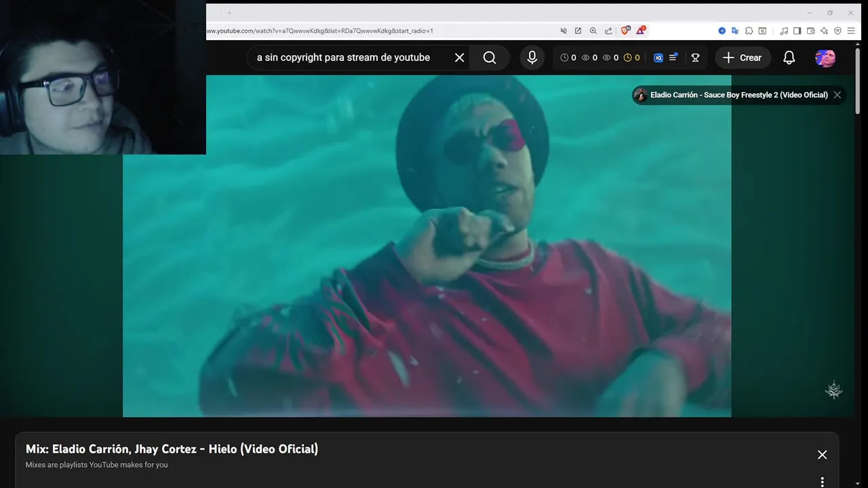This screenshot has height=488, width=868.
Task: Click the lotus watermark icon on the player
Action: [833, 390]
